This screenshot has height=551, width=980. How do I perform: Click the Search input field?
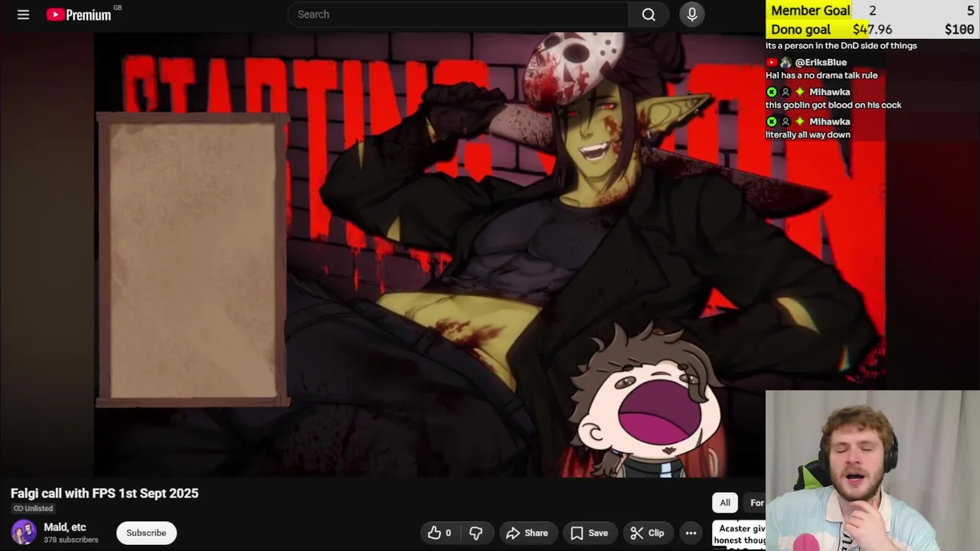point(458,15)
